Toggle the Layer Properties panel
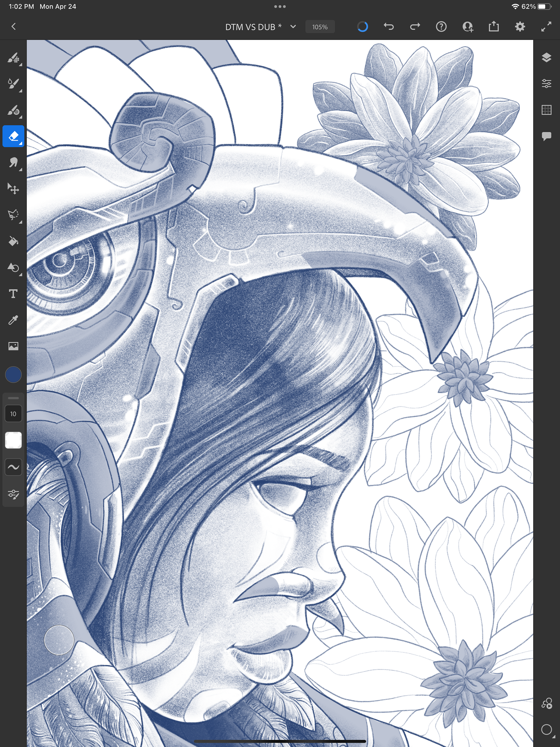 point(546,83)
